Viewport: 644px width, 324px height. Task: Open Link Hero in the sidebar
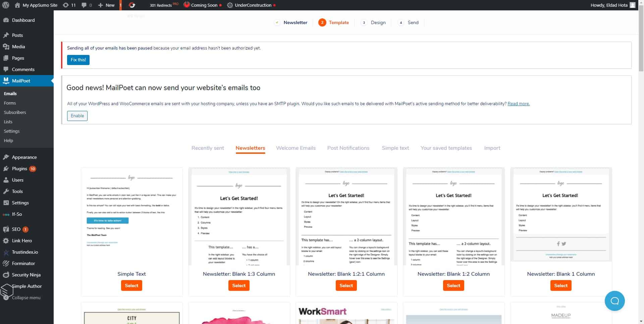pyautogui.click(x=27, y=241)
